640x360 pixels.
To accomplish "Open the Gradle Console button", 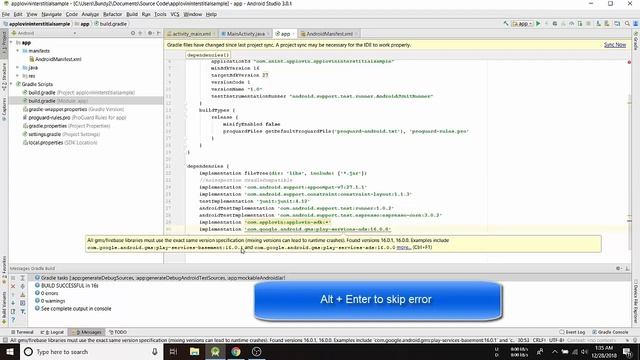I will click(x=610, y=332).
